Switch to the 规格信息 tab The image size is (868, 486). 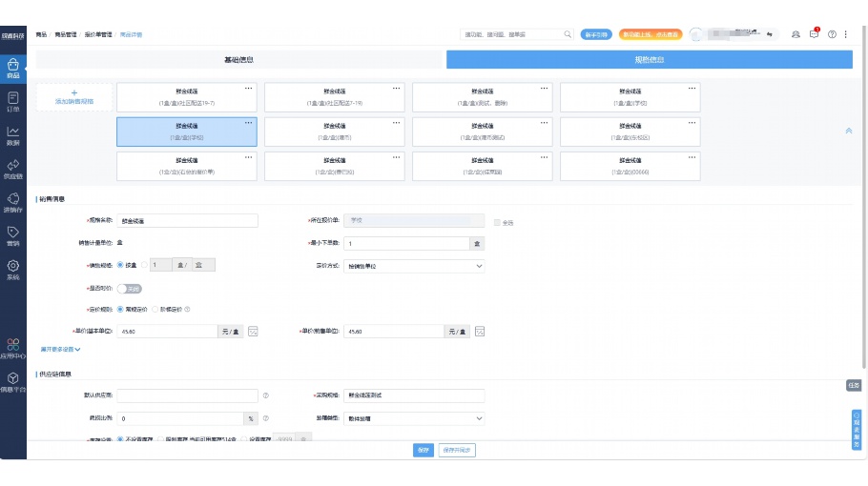tap(649, 59)
